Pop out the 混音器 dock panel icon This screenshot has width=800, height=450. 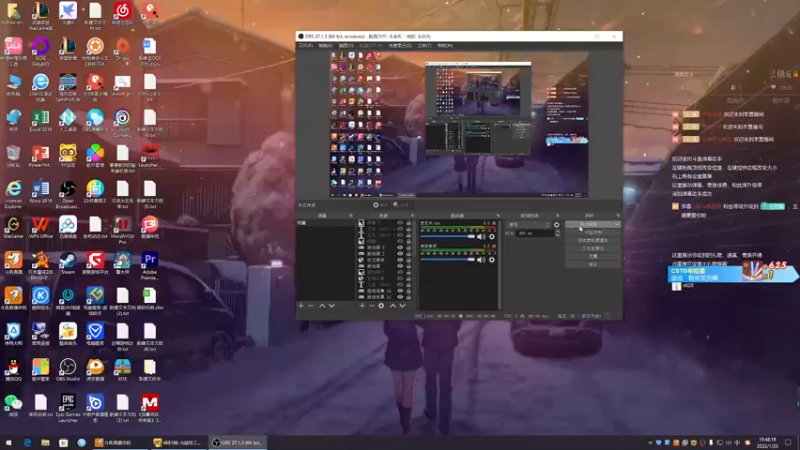click(498, 216)
